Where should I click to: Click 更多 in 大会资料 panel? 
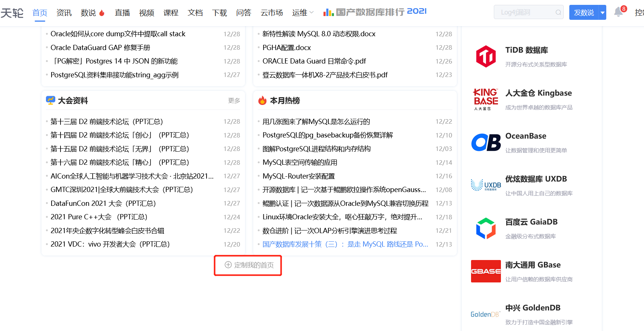point(234,100)
